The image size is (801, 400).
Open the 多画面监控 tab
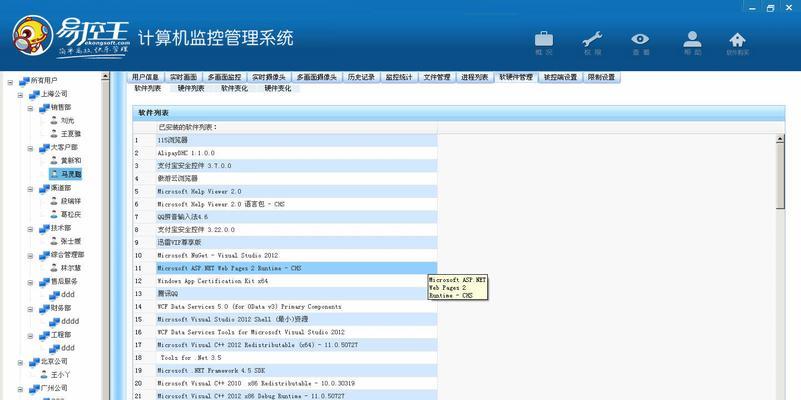pyautogui.click(x=224, y=77)
